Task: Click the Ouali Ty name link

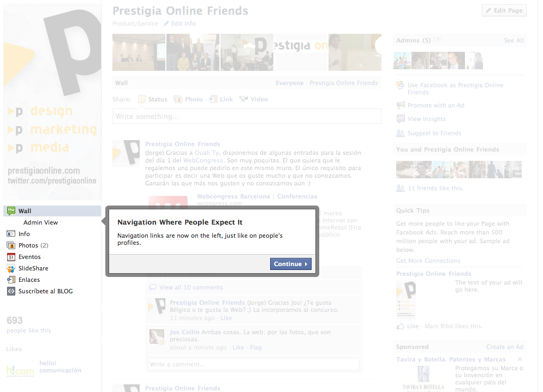Action: click(207, 153)
